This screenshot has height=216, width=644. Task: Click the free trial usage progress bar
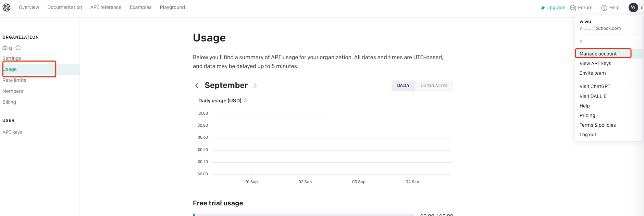(304, 214)
